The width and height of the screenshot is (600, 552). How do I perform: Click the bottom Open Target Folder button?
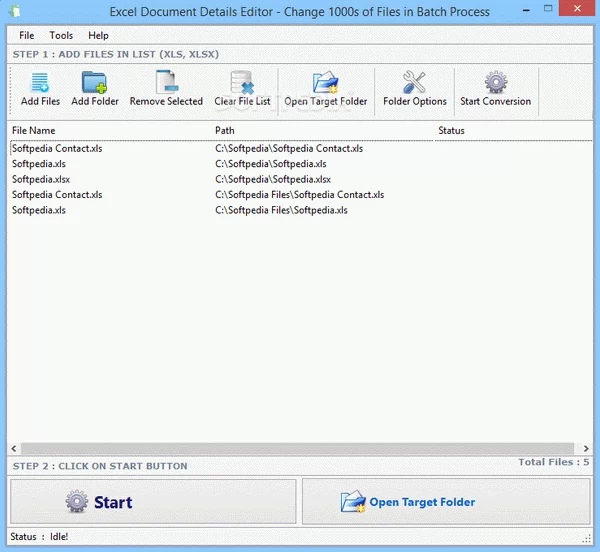(446, 502)
